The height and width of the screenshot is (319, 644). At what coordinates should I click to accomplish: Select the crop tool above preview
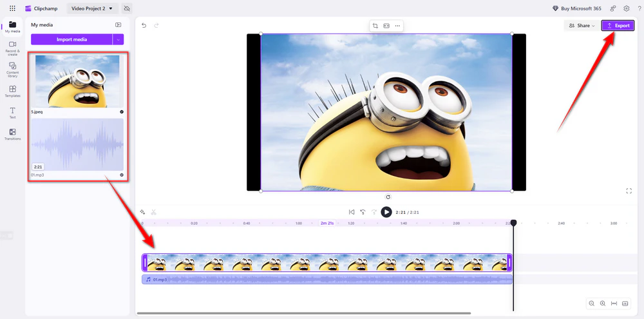tap(375, 26)
